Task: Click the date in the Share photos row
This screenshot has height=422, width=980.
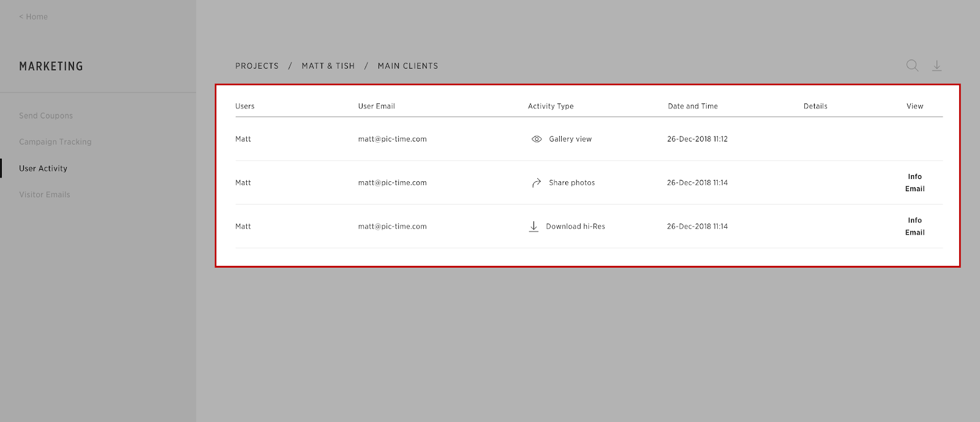Action: pos(698,183)
